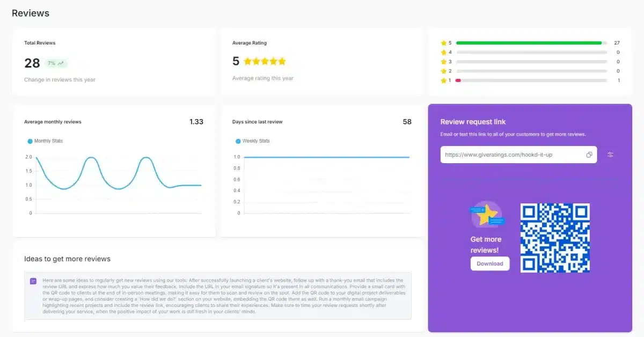Click the giveratings.com URL input field

coord(513,155)
